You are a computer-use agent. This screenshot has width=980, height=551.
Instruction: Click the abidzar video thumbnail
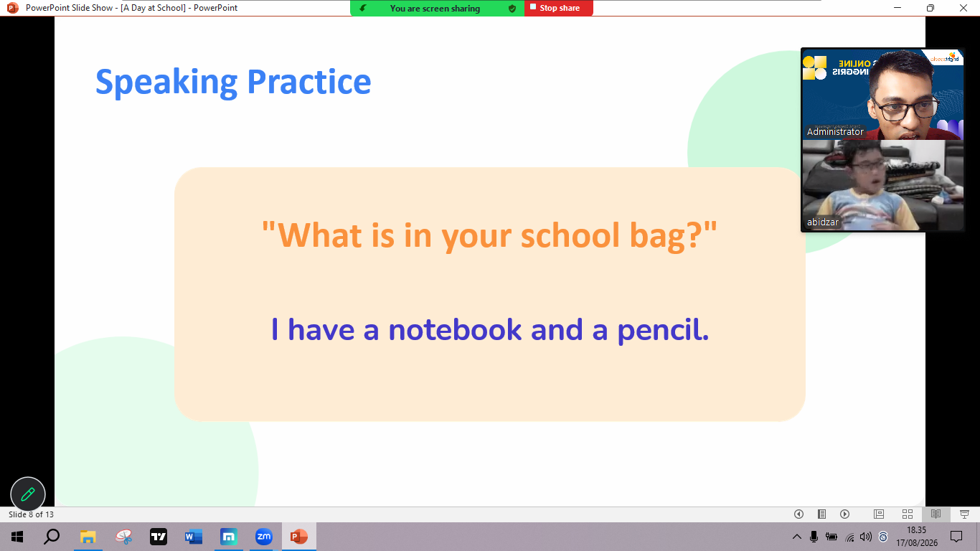click(x=882, y=185)
